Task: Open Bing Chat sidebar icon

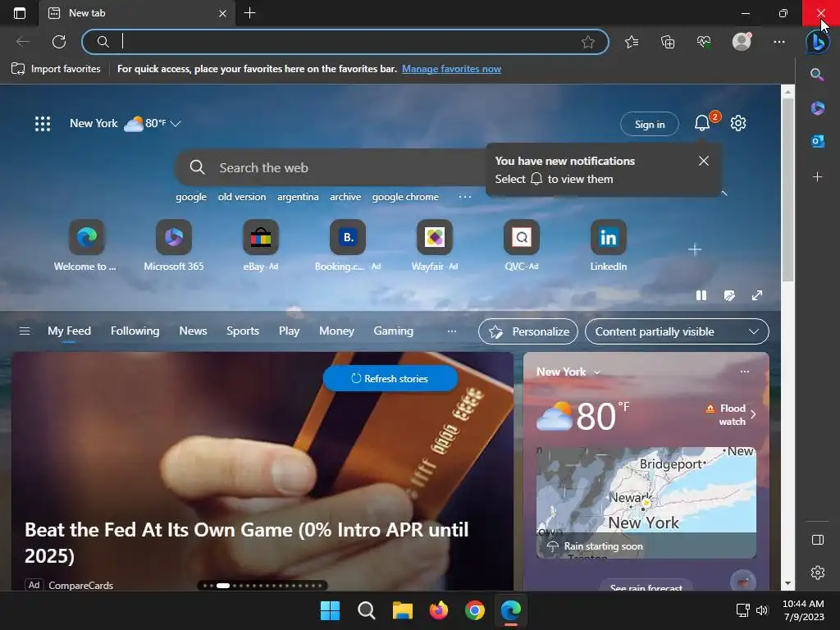Action: tap(818, 42)
